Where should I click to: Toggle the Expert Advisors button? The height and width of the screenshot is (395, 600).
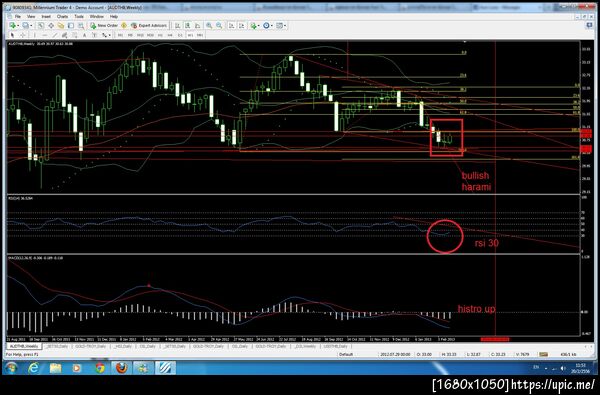149,26
